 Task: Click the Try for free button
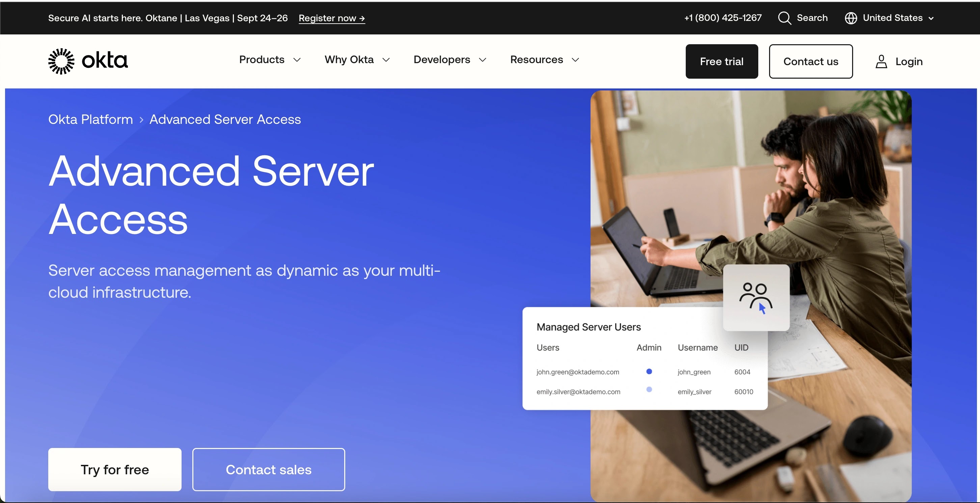114,469
